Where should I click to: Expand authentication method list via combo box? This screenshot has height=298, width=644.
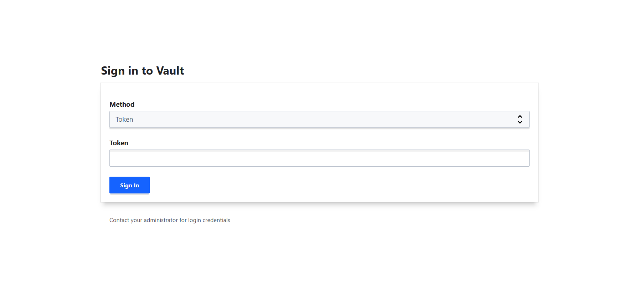319,119
